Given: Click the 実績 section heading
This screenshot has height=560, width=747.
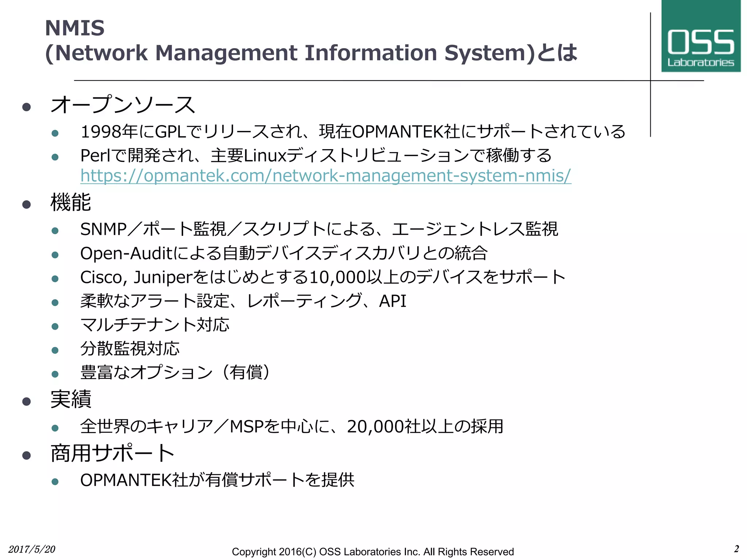Looking at the screenshot, I should (x=71, y=399).
